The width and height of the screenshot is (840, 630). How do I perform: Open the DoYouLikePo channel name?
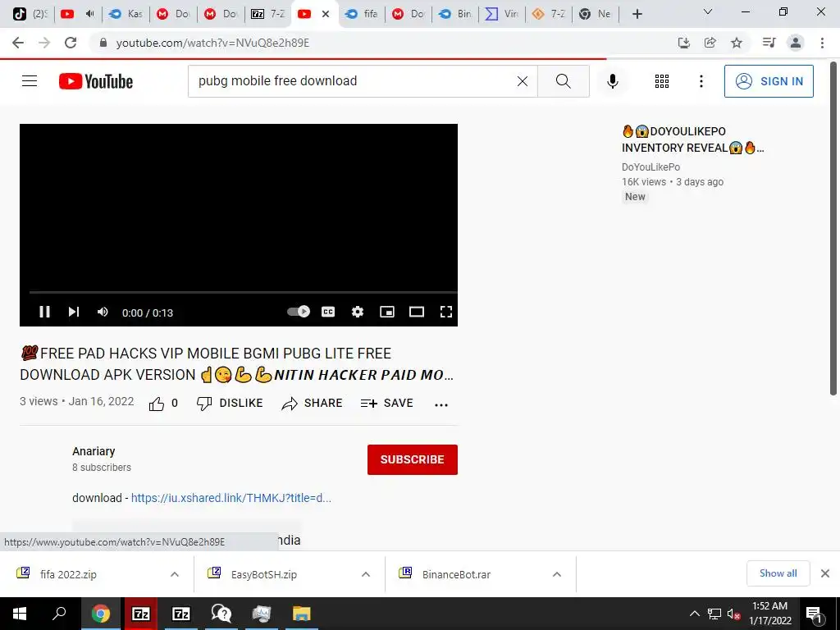(x=651, y=167)
